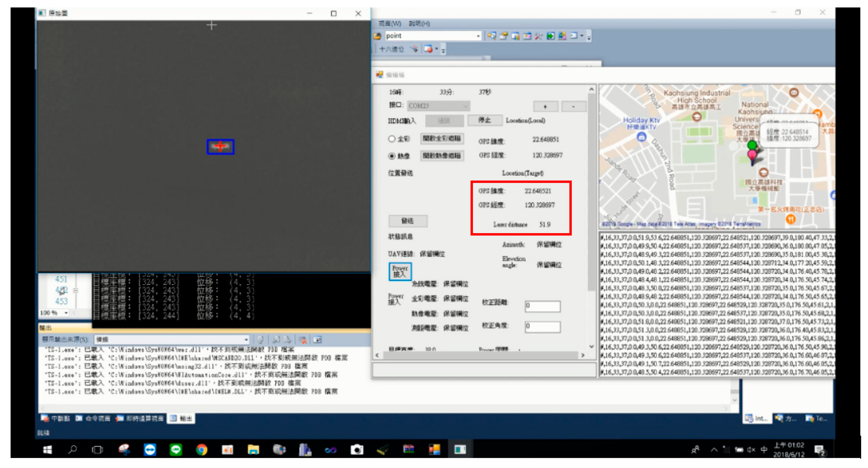
Task: Click the green refresh icon on the watch toolbar
Action: (550, 36)
